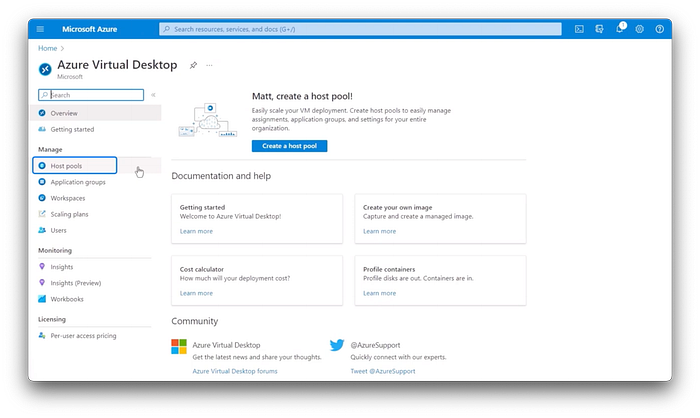Click the Microsoft Azure brand title
This screenshot has height=418, width=700.
point(89,29)
